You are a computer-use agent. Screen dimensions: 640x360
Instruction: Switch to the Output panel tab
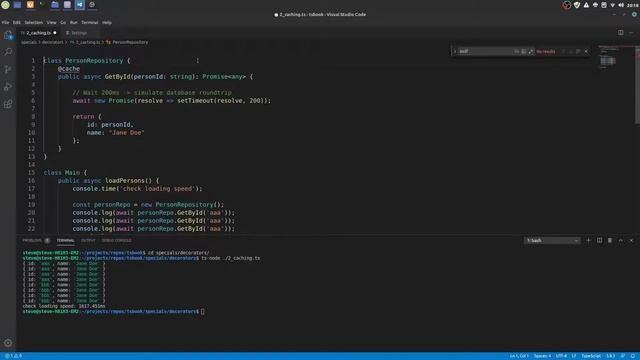(88, 240)
